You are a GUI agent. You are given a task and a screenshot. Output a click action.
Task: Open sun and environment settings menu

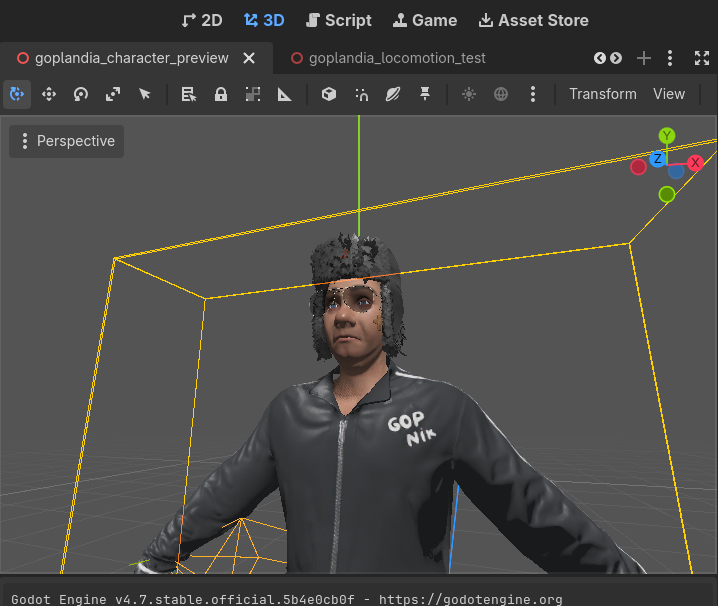[x=533, y=94]
